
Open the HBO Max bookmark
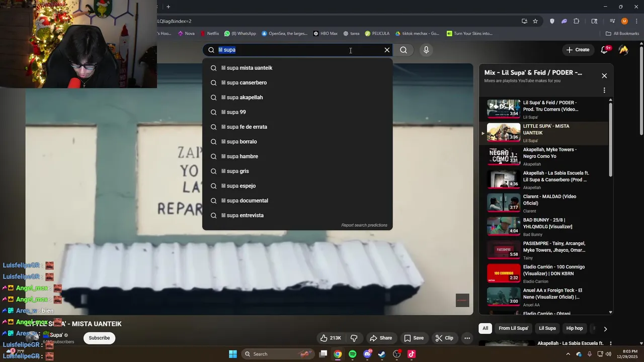click(325, 34)
